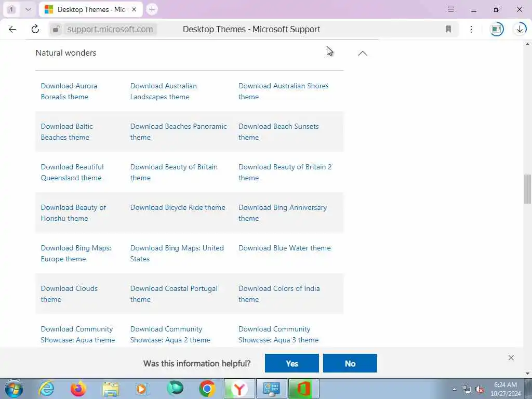Click the scrollbar down arrow
The height and width of the screenshot is (399, 532).
pos(528,374)
